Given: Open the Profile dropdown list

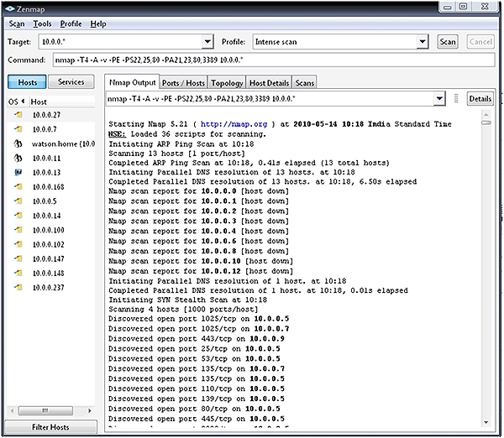Looking at the screenshot, I should (423, 42).
